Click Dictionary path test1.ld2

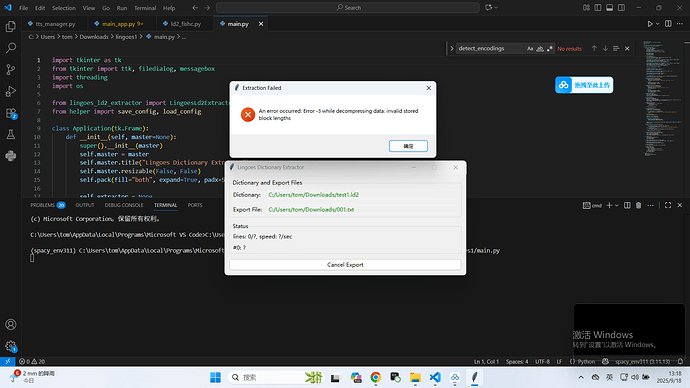pyautogui.click(x=314, y=195)
